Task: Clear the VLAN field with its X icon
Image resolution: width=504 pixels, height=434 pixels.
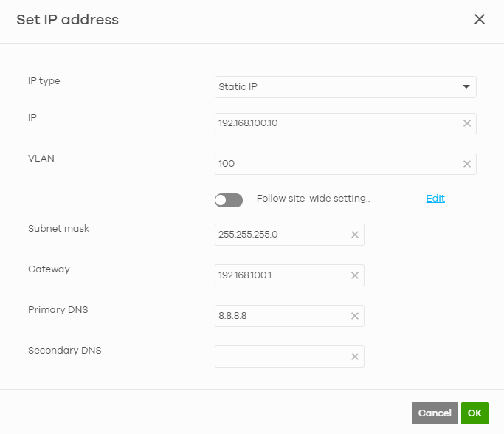Action: [x=466, y=164]
